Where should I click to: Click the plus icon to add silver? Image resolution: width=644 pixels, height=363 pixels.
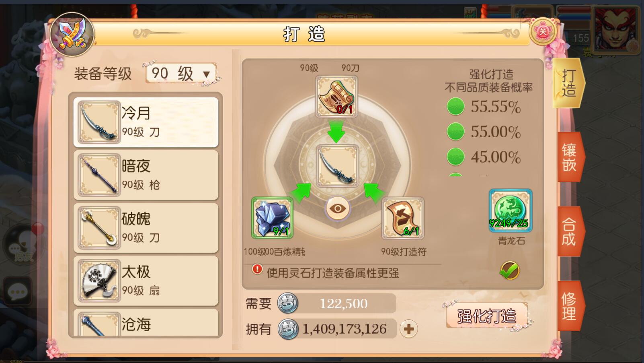(x=409, y=329)
